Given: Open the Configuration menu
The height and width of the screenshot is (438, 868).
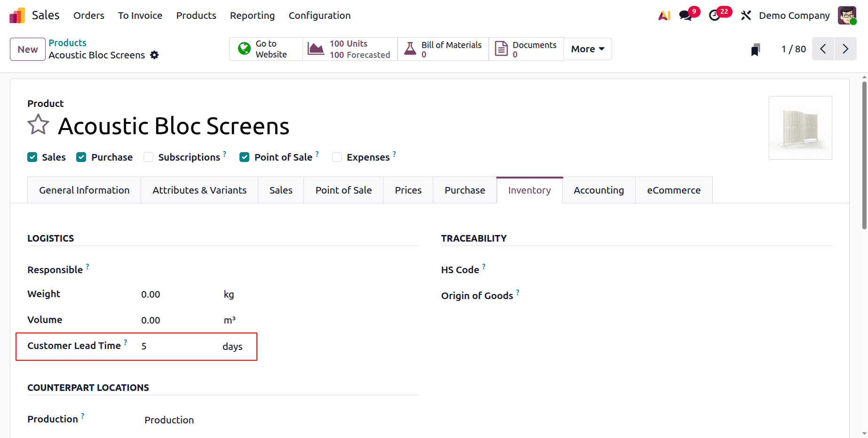Looking at the screenshot, I should (319, 16).
